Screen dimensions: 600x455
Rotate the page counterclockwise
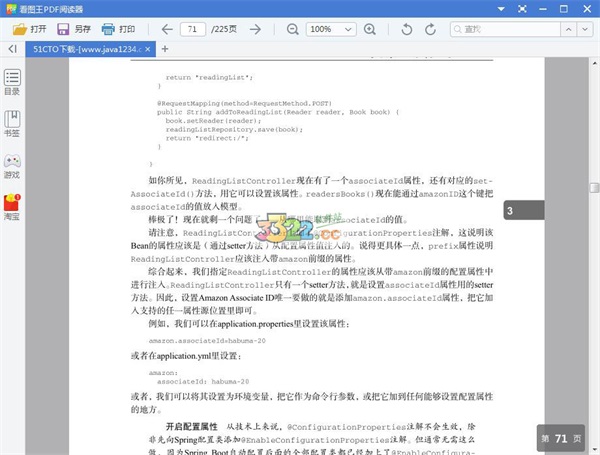pyautogui.click(x=407, y=29)
